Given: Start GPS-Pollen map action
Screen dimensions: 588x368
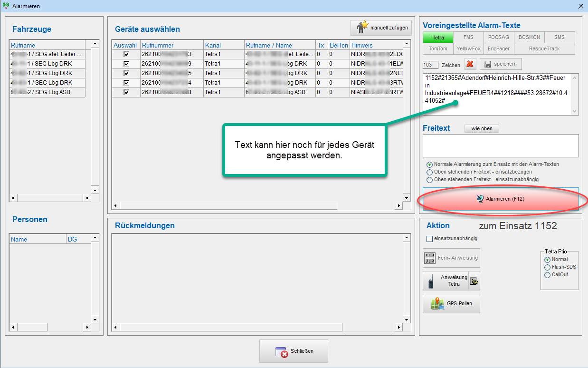Looking at the screenshot, I should click(x=451, y=303).
